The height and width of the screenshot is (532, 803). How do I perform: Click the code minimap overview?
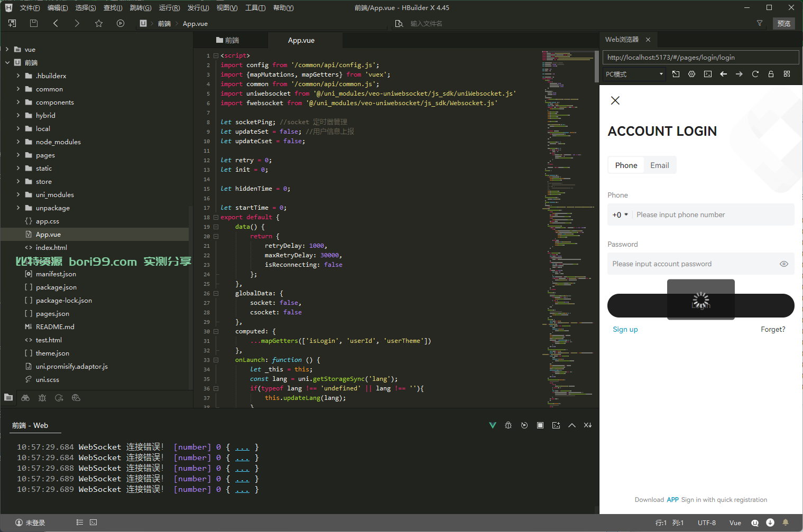pos(568,228)
